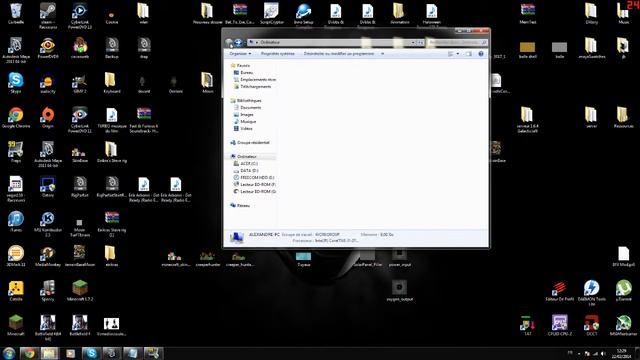Click Désinstaller ou modifier un programme
This screenshot has width=640, height=360.
click(339, 54)
